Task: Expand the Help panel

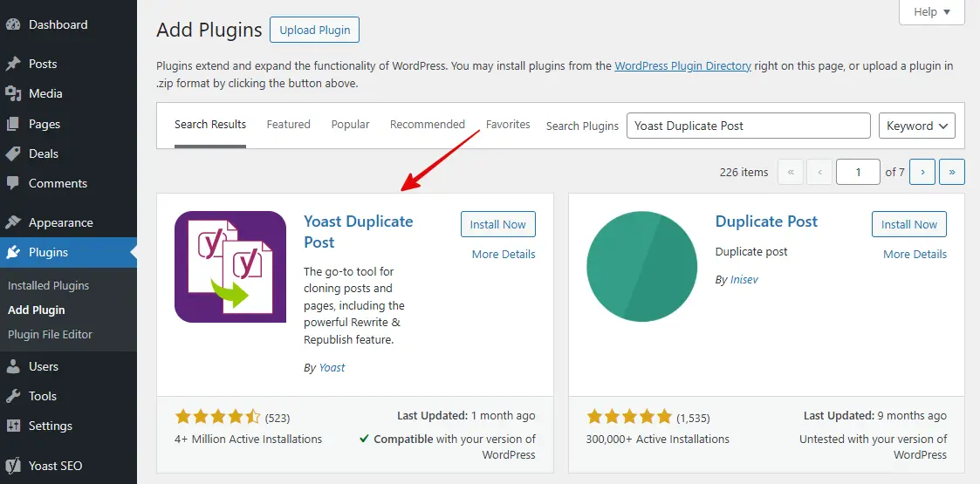Action: [932, 12]
